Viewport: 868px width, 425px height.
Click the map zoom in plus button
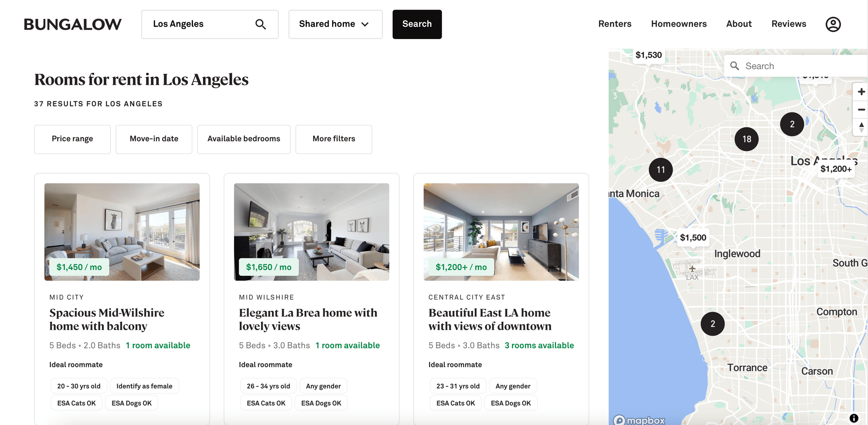pos(861,92)
